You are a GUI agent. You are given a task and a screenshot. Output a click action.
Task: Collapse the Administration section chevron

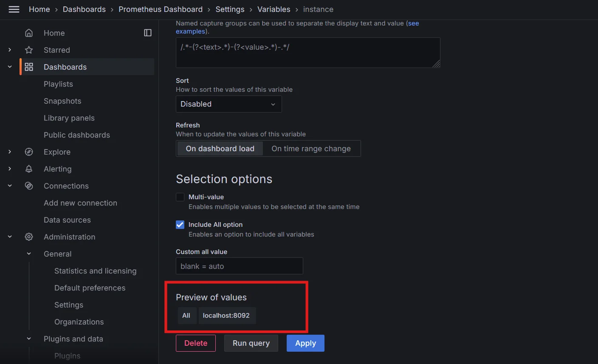tap(10, 237)
